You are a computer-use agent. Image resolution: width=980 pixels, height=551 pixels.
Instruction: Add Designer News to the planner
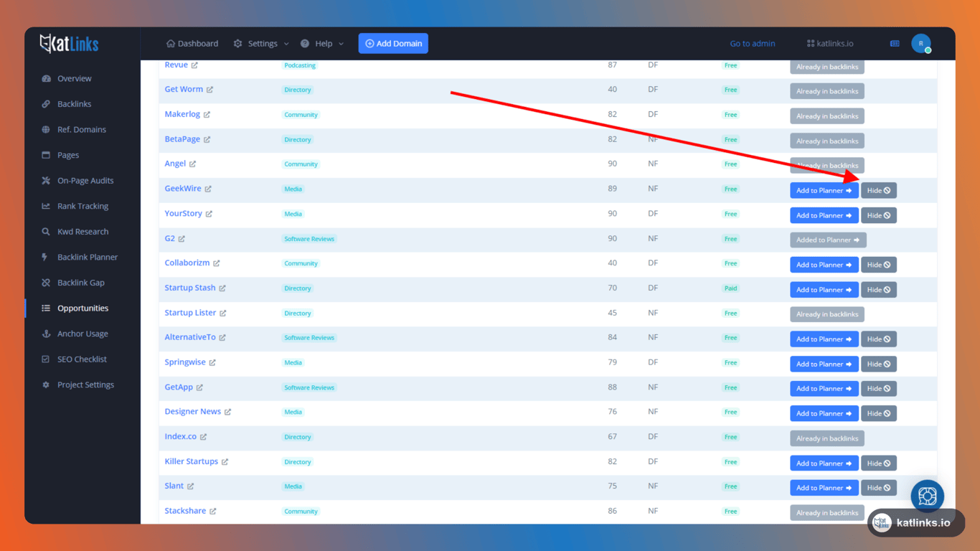coord(824,414)
